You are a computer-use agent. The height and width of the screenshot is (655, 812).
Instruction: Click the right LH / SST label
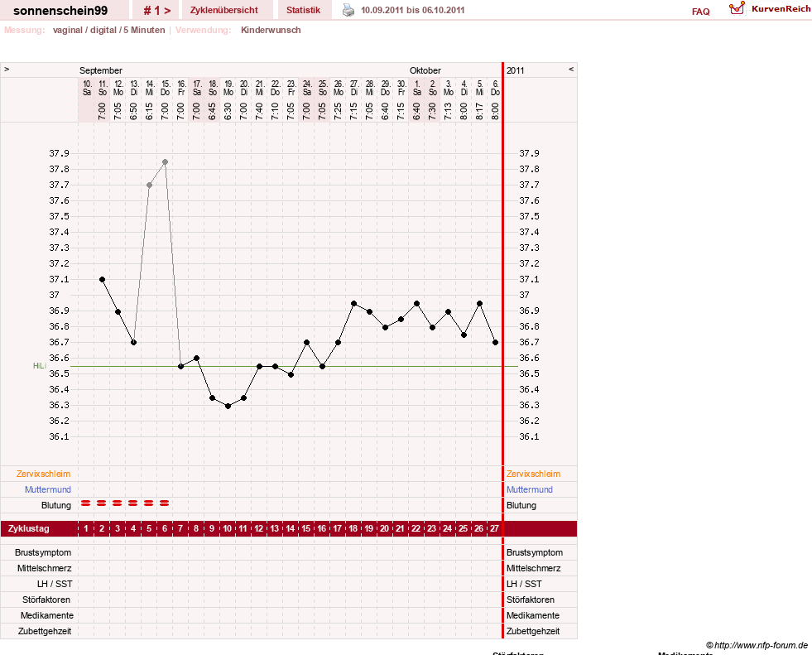(x=524, y=584)
